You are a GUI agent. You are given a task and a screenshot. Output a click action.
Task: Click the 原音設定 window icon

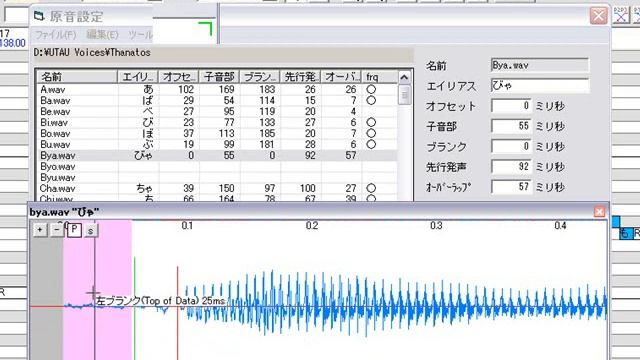[39, 16]
